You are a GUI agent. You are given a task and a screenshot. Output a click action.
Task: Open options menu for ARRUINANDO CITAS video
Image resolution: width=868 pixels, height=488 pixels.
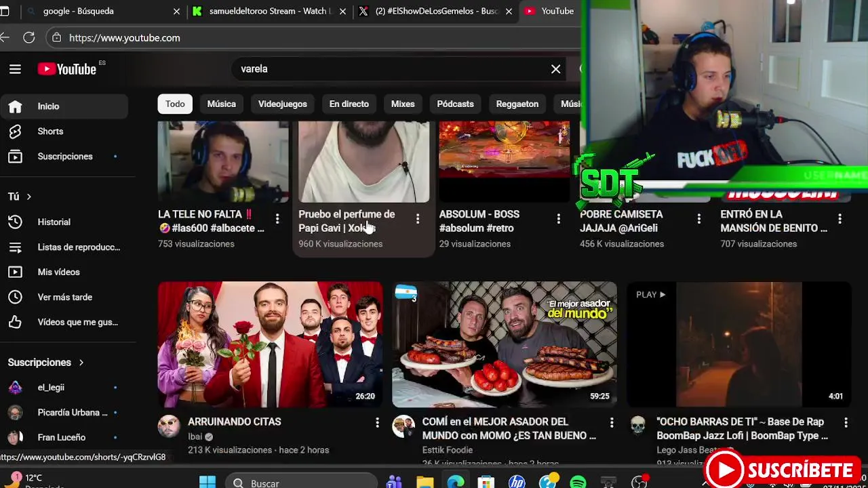[377, 422]
